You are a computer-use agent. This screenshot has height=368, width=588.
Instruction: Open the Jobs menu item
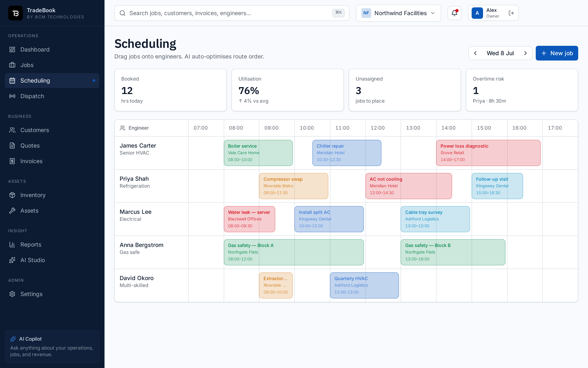52,65
